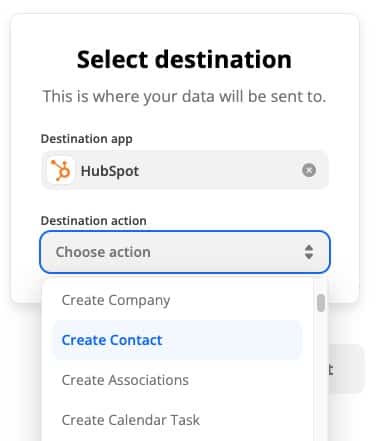The width and height of the screenshot is (376, 441).
Task: Click the action list scrollbar thumb
Action: coord(321,303)
